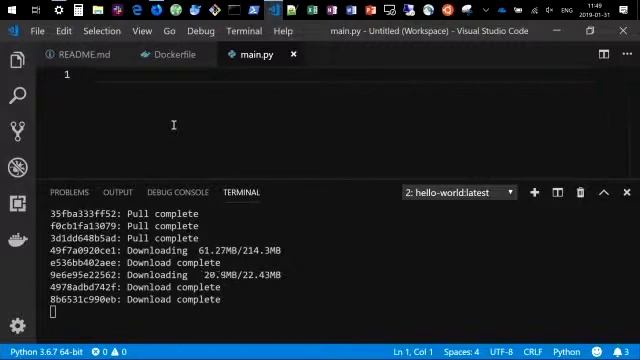Open Windows Task View
The height and width of the screenshot is (360, 640).
(36, 10)
